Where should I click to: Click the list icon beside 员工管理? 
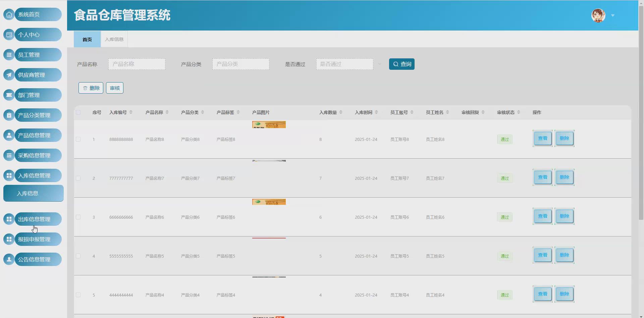click(9, 55)
